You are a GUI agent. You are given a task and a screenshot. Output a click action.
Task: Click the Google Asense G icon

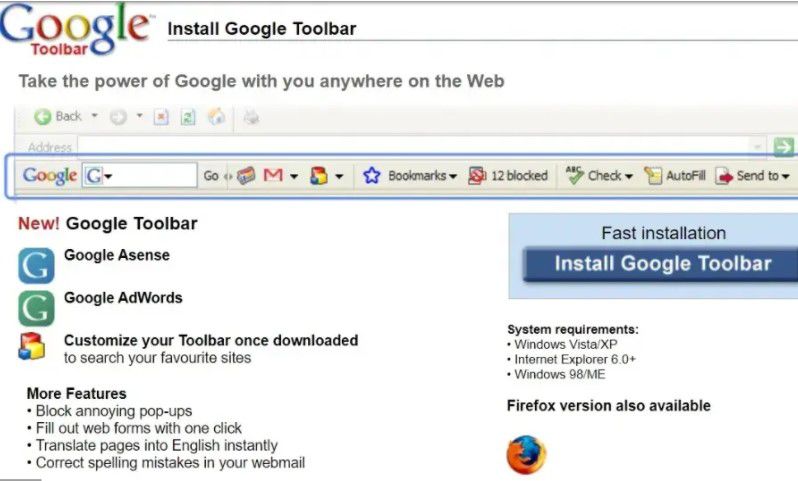point(36,265)
